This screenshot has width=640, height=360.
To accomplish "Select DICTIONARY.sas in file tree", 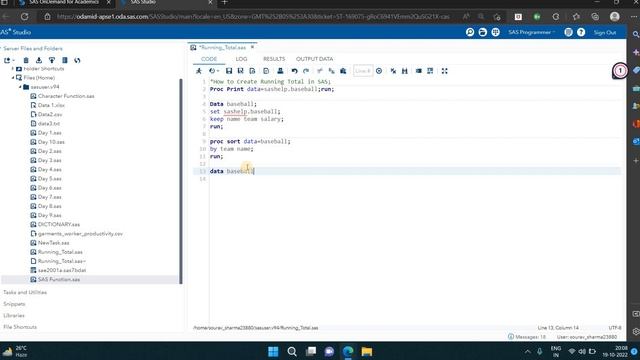I will [x=58, y=224].
